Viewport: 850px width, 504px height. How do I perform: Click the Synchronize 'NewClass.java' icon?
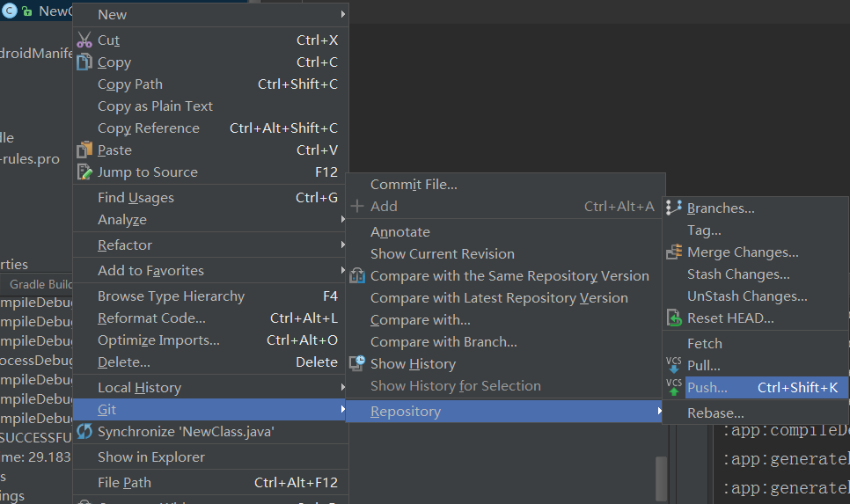[84, 431]
